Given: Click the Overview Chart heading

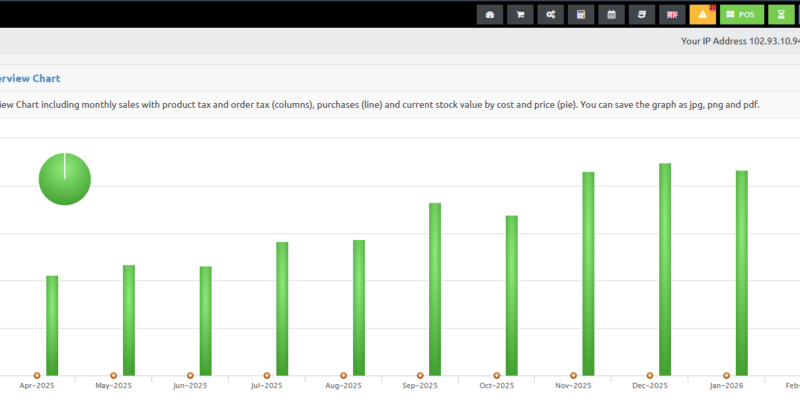Looking at the screenshot, I should coord(30,79).
